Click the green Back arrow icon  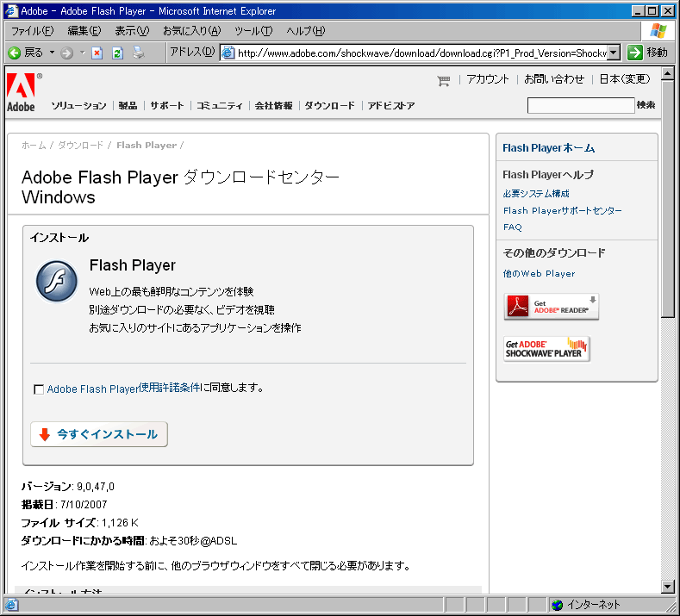pos(15,53)
